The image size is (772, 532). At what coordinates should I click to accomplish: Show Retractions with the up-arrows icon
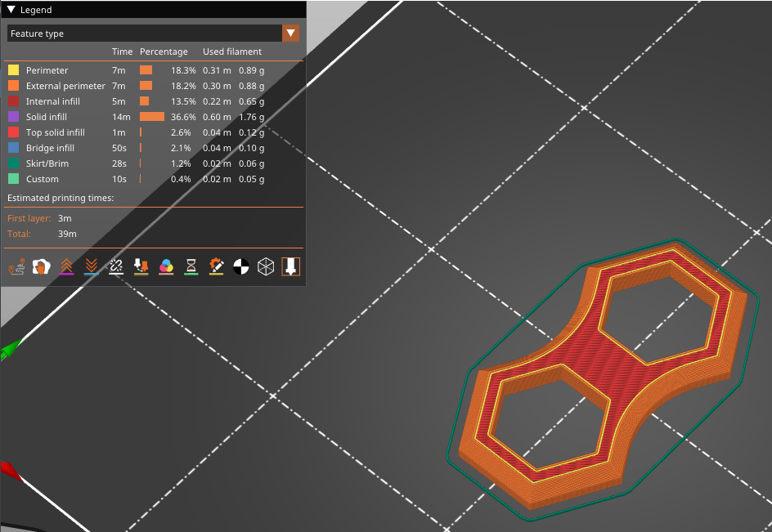(x=66, y=266)
